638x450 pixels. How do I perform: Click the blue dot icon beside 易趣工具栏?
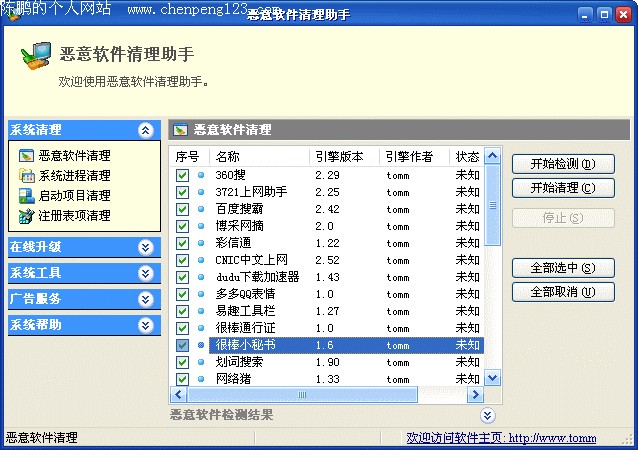(201, 311)
